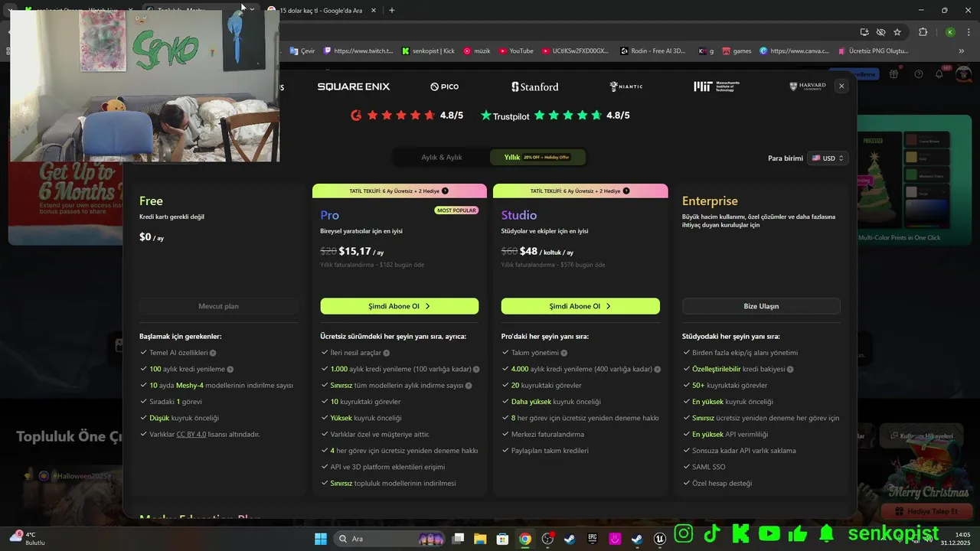
Task: Bookmark this page with the star icon
Action: tap(897, 32)
